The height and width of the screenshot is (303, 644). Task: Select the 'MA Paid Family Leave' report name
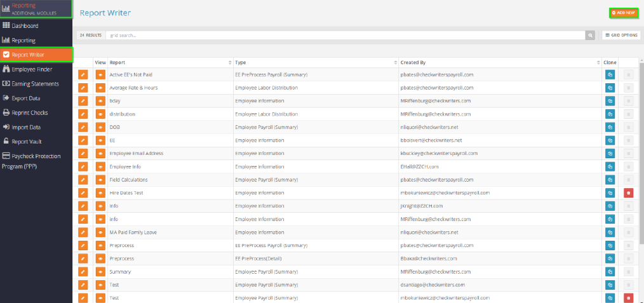click(133, 232)
